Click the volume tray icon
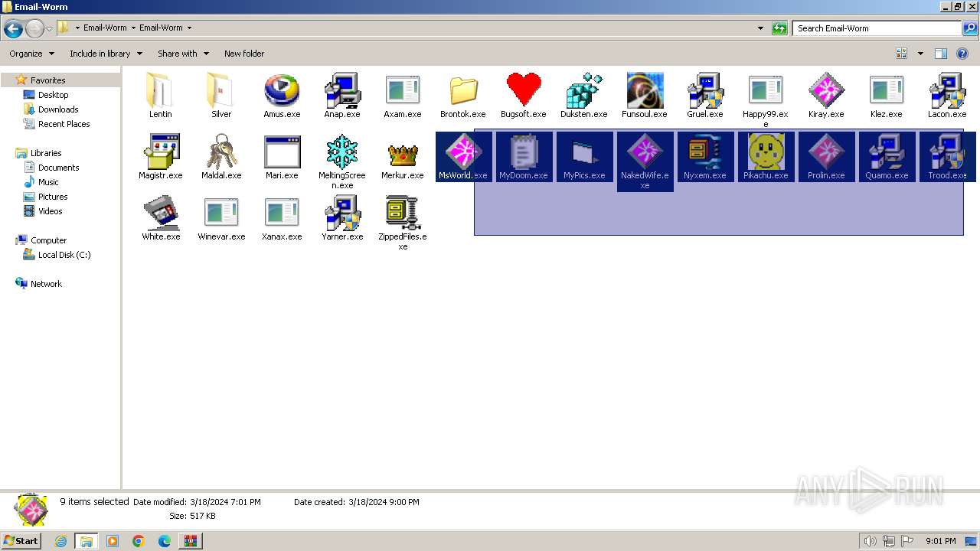This screenshot has height=551, width=980. [870, 541]
